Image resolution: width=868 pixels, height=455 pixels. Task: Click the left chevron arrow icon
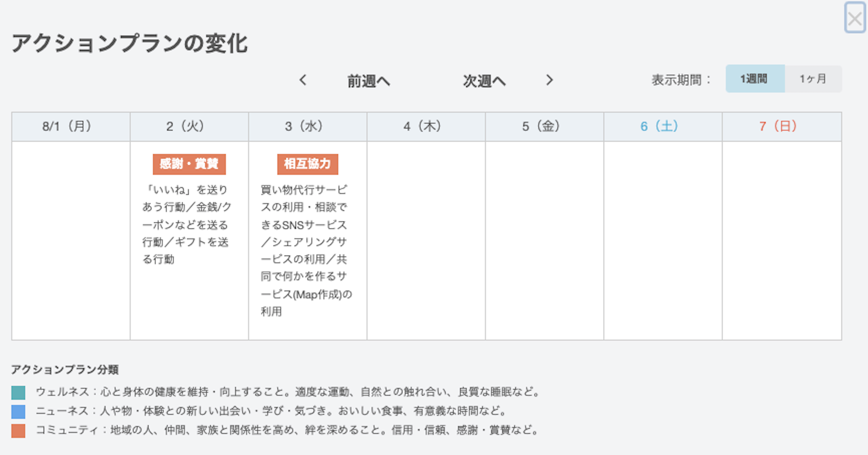(x=303, y=80)
